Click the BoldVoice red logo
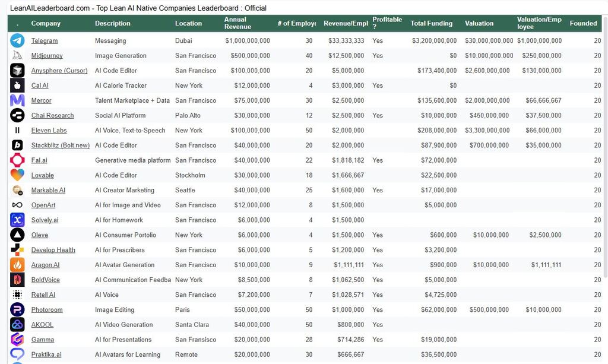Screen dimensions: 608x364 pyautogui.click(x=17, y=280)
